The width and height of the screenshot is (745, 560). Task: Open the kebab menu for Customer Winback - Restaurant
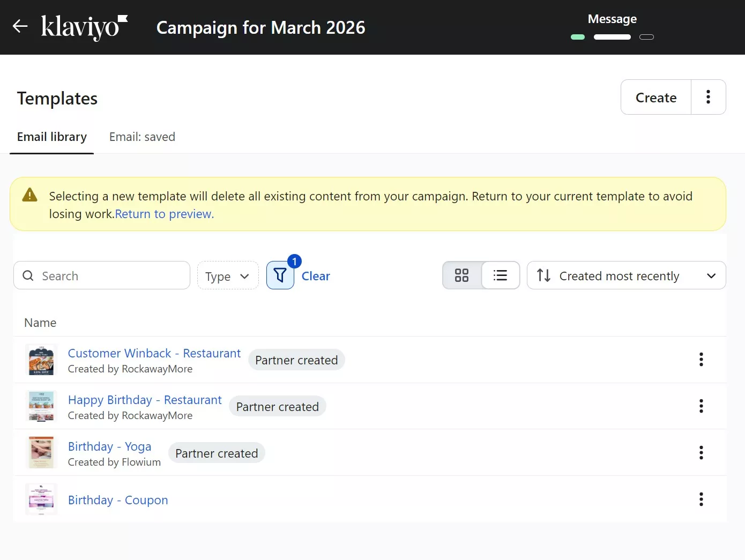point(701,360)
